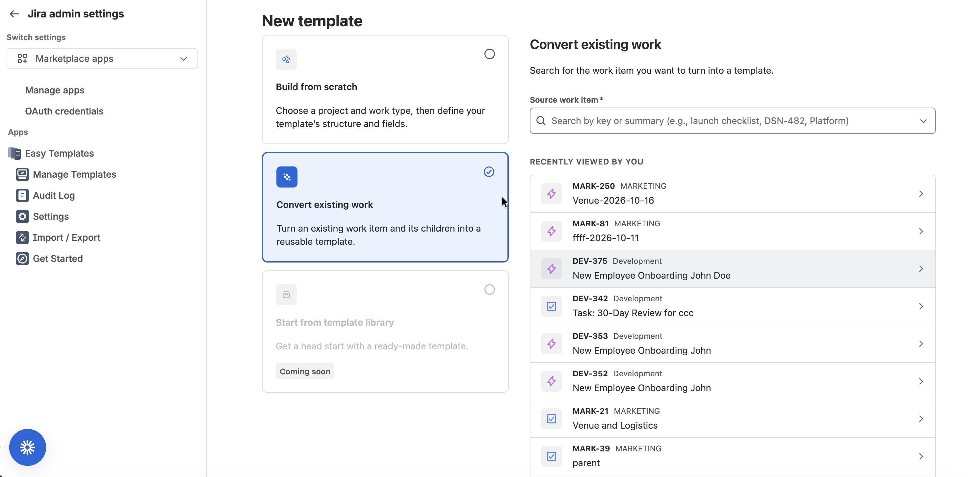
Task: Focus the Search by key or summary field
Action: 732,121
